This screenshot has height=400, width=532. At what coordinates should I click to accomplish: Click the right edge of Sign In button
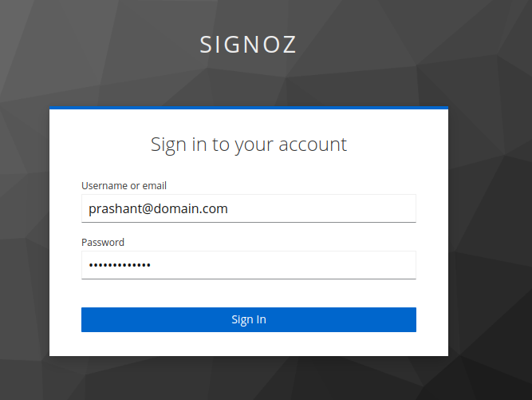point(411,319)
